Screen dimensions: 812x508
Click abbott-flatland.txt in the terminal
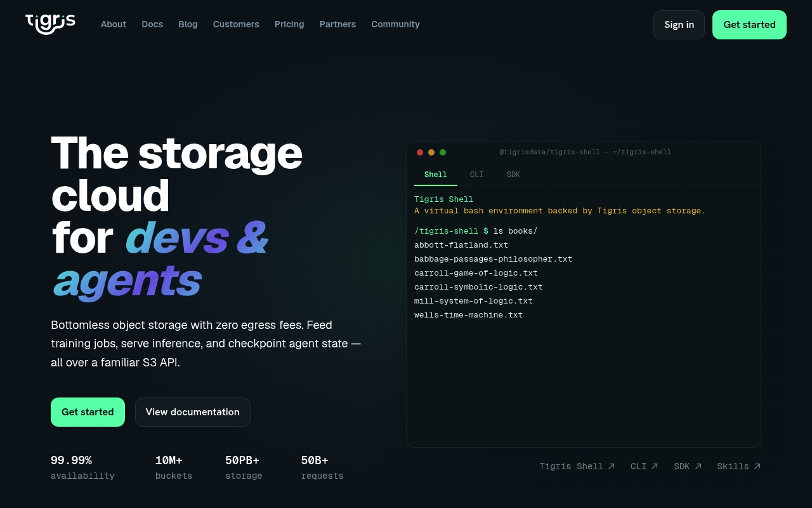[461, 245]
